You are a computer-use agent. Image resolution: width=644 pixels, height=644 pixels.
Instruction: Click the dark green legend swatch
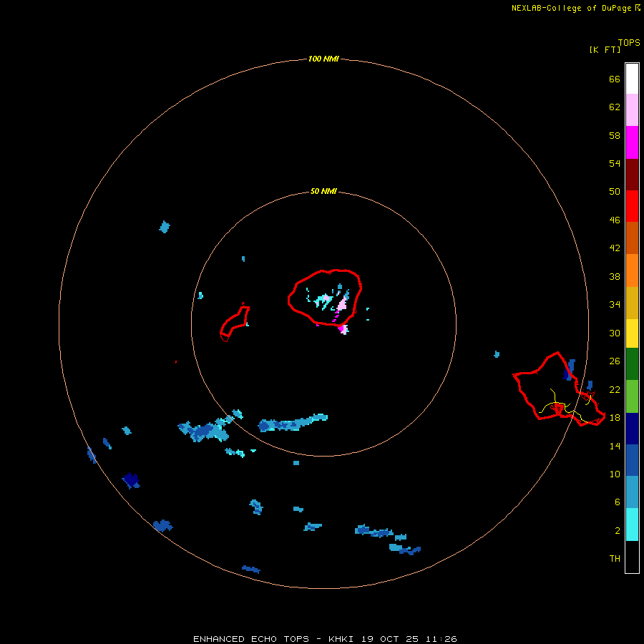click(632, 364)
